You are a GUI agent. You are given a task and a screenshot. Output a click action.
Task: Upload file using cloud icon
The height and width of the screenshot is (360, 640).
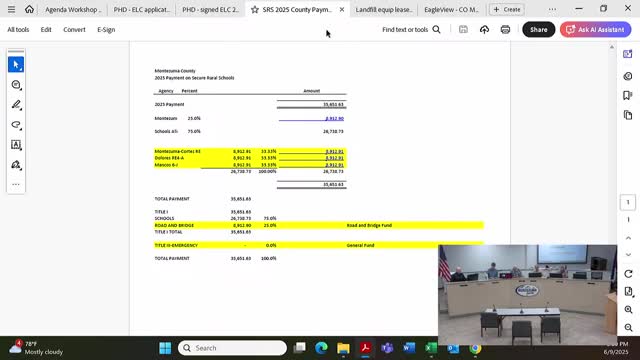point(484,29)
